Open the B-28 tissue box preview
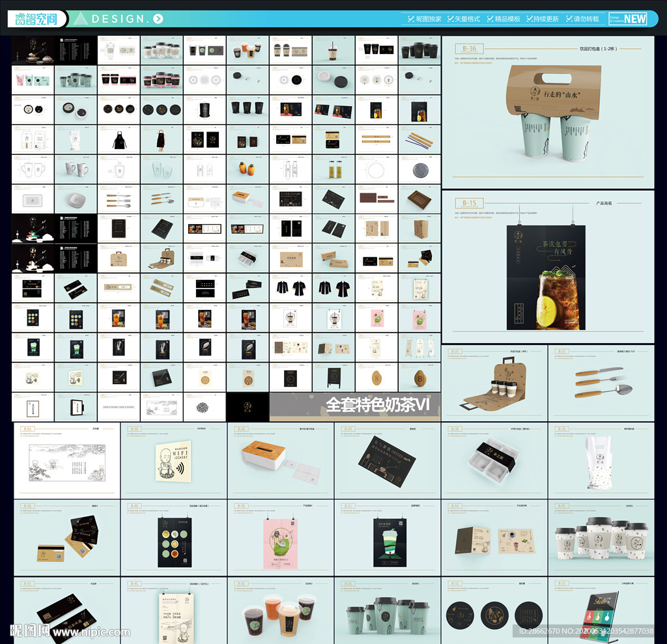Image resolution: width=667 pixels, height=644 pixels. click(x=280, y=460)
